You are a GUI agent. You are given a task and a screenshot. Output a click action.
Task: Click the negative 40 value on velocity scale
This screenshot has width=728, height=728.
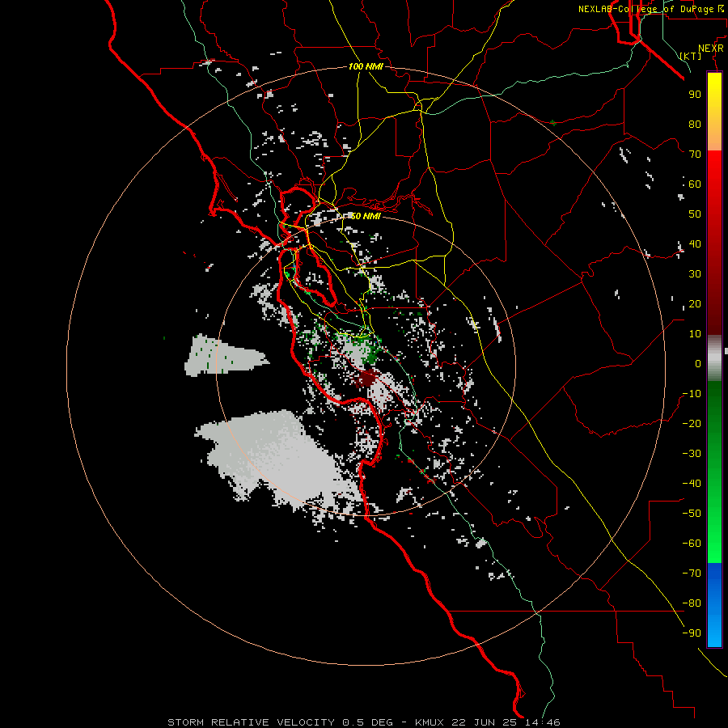[x=692, y=484]
